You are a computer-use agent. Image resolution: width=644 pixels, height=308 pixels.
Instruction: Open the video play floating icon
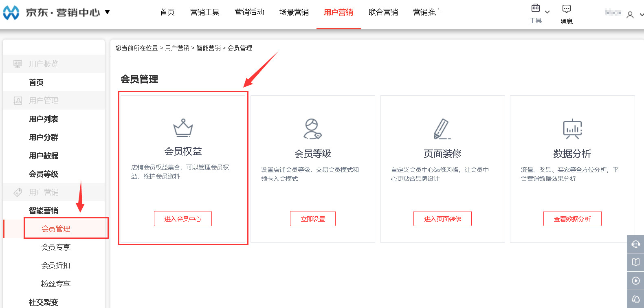coord(635,281)
